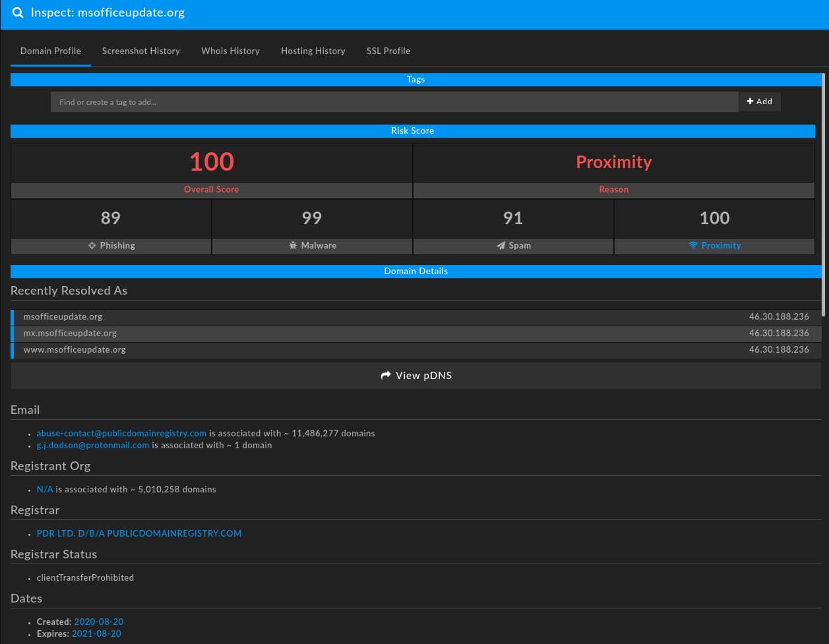Screen dimensions: 829x644
Task: Open the Hosting History tab
Action: 313,51
